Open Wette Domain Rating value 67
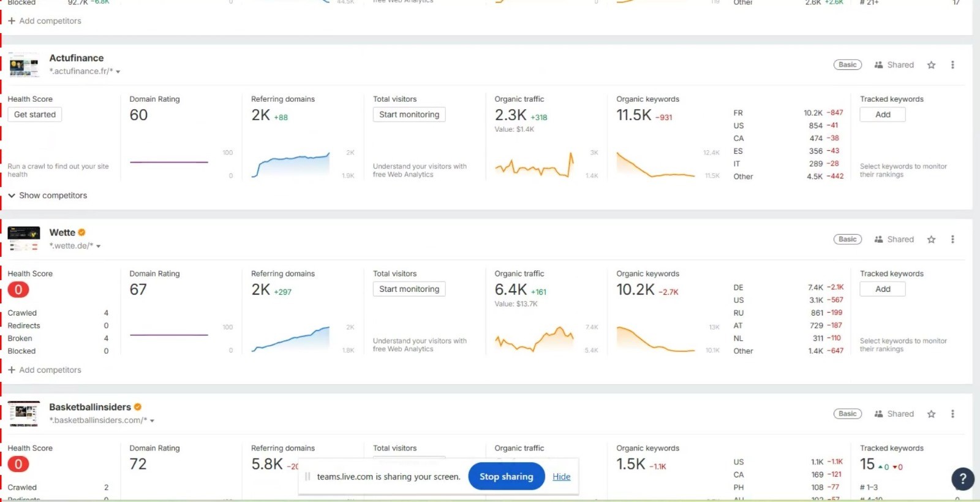Screen dimensions: 980x502 138,290
